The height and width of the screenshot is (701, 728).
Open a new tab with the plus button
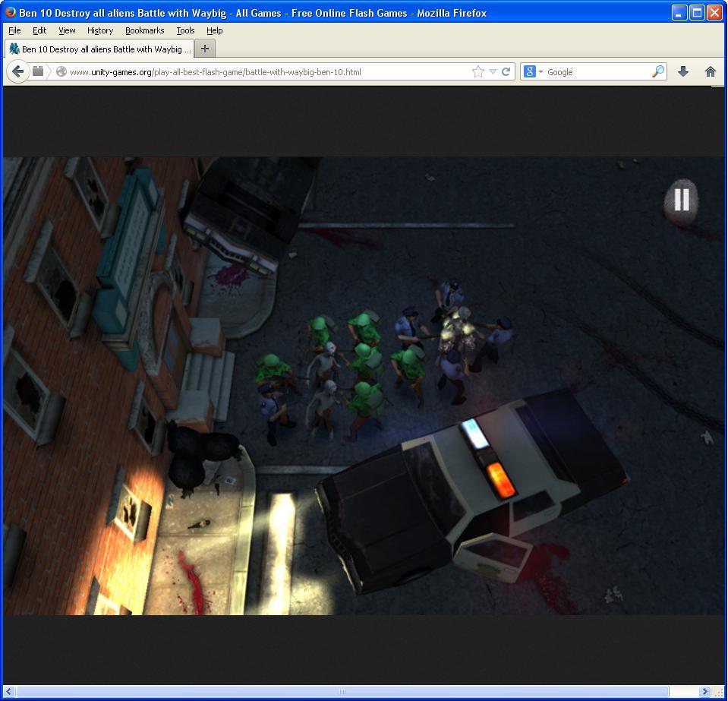(204, 49)
